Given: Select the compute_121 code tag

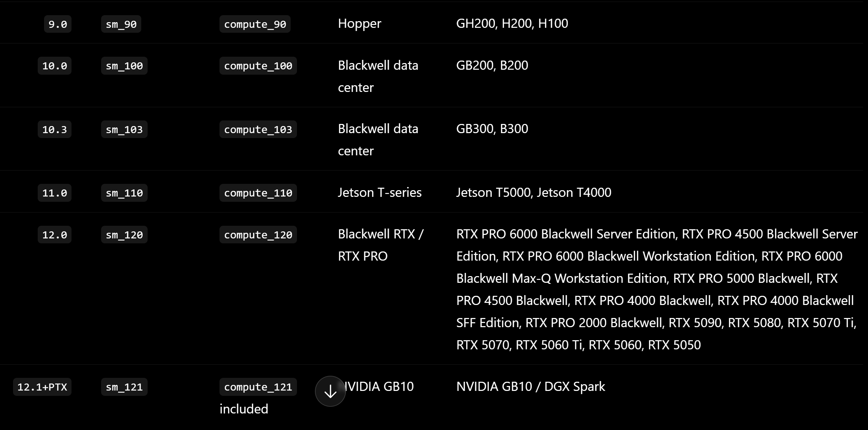Looking at the screenshot, I should [x=258, y=387].
